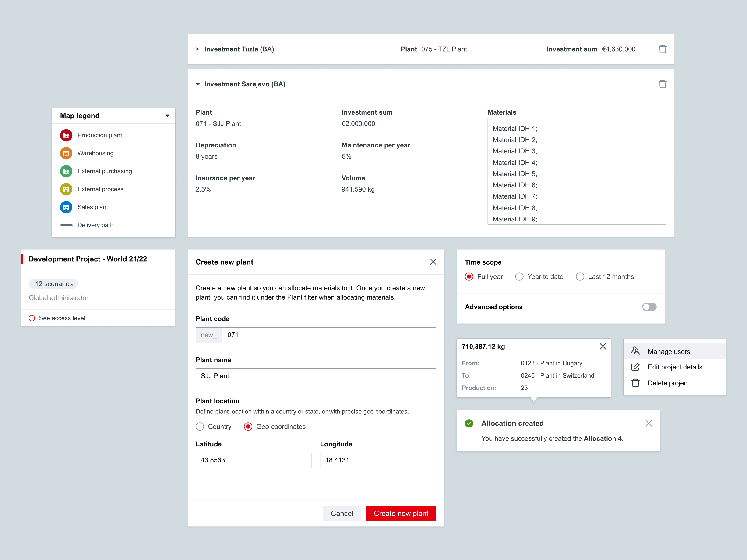Select the Production plant legend icon
The image size is (747, 560).
click(x=66, y=135)
